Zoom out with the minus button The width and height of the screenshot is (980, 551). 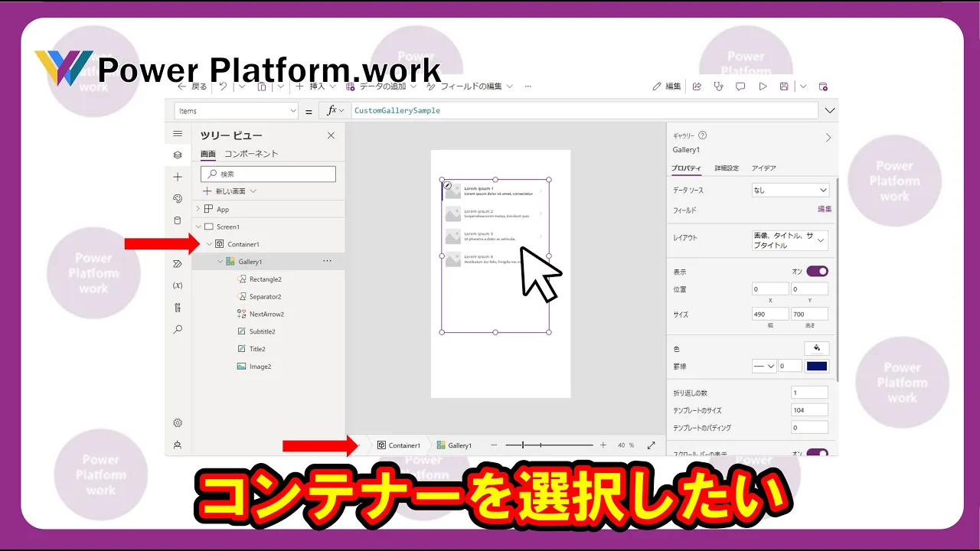494,445
